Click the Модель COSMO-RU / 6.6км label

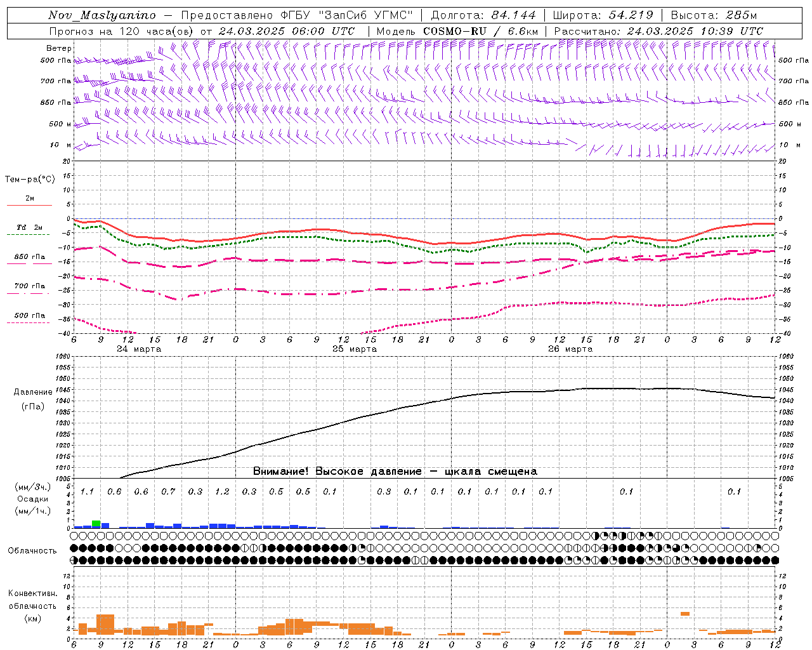tap(457, 31)
